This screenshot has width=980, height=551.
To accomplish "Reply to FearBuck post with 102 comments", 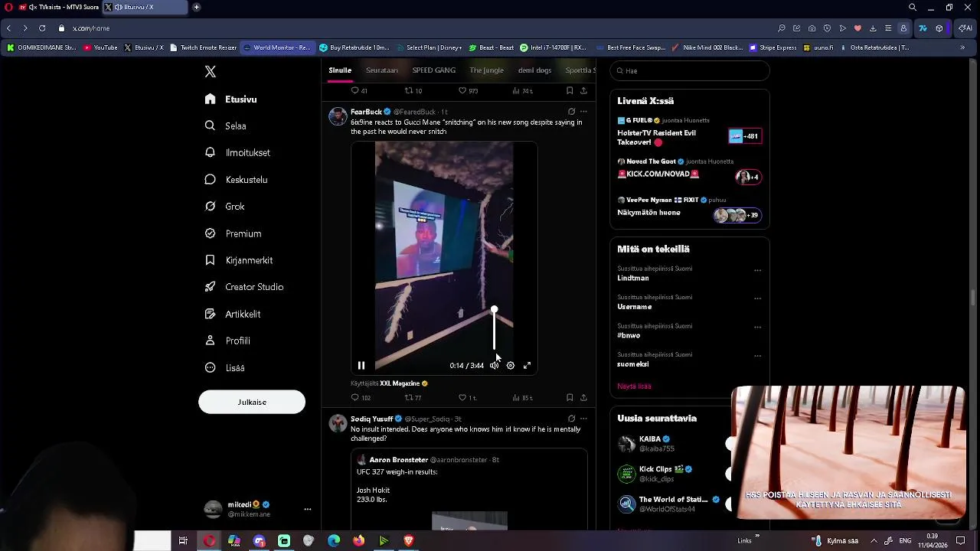I will tap(361, 398).
